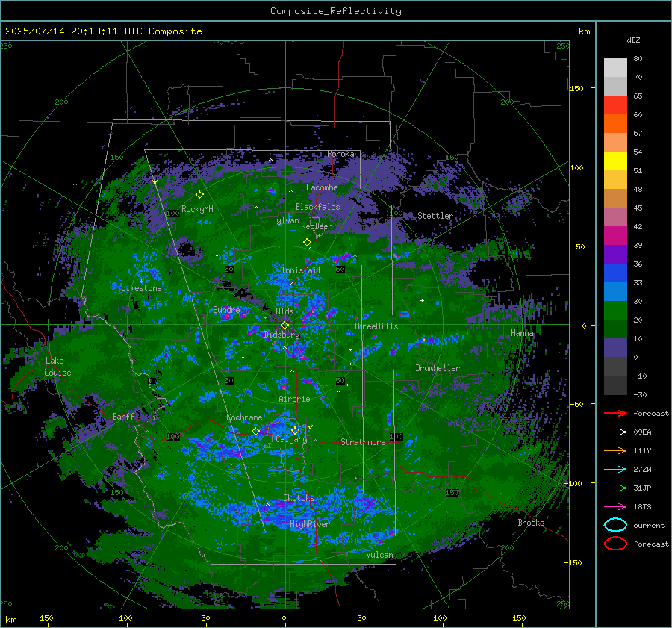672x628 pixels.
Task: Click the magenta 18TS arrow legend icon
Action: pyautogui.click(x=615, y=507)
